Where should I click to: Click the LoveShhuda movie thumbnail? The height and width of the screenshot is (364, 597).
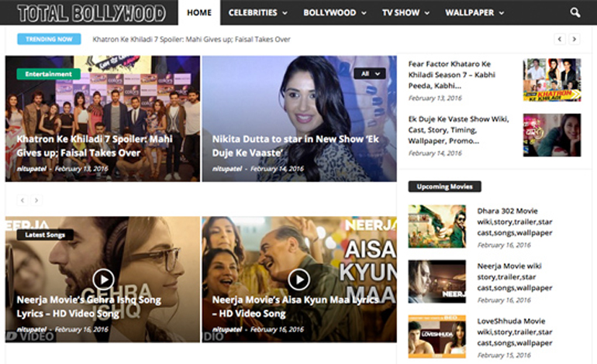tap(437, 337)
